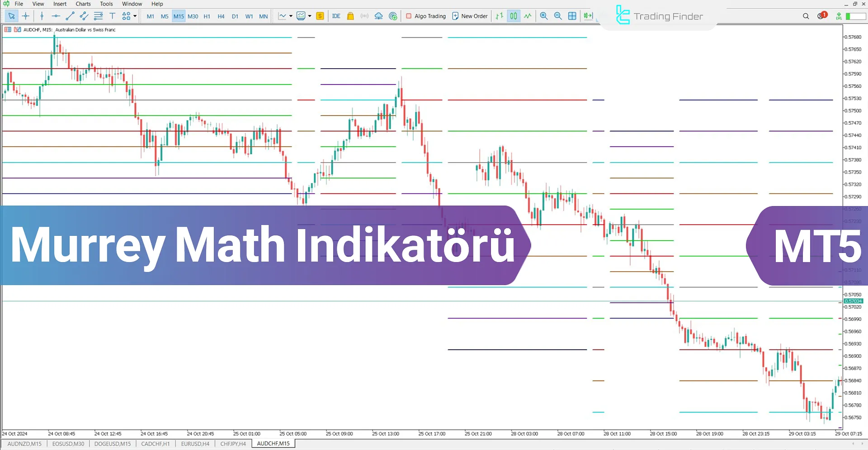Toggle the chart grid view
This screenshot has height=450, width=868.
[x=572, y=16]
